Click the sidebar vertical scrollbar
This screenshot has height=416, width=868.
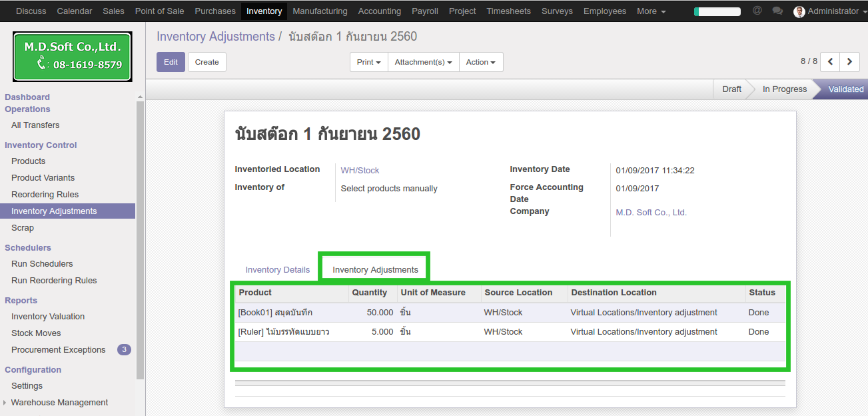(x=140, y=240)
